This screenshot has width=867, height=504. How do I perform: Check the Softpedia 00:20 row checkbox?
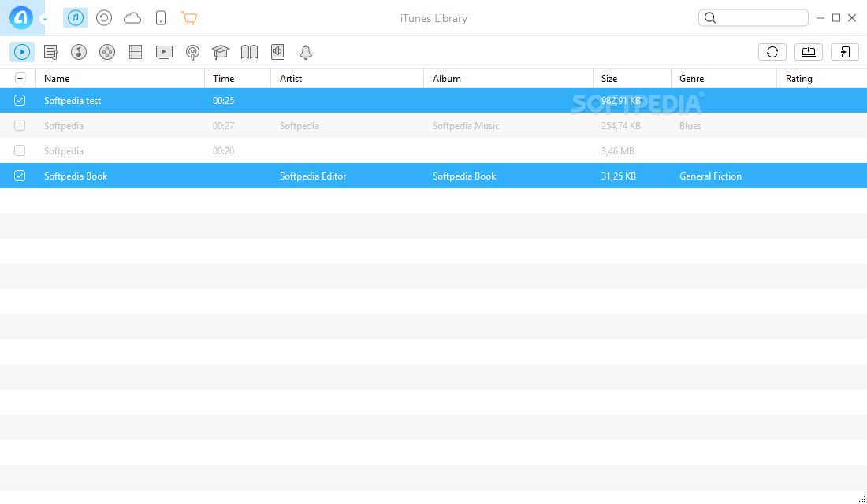pos(20,150)
